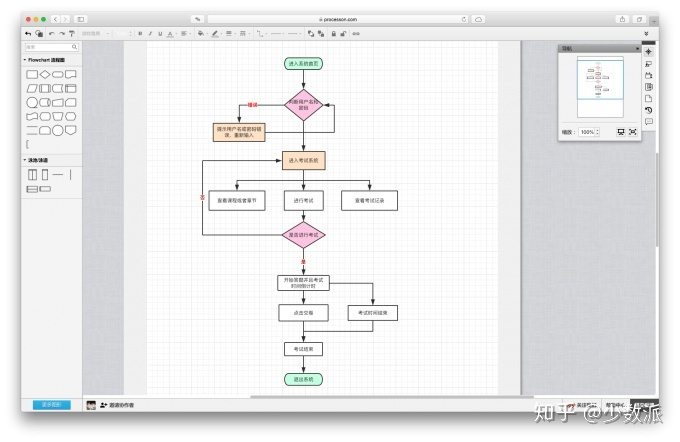
Task: Click the canvas horizontal scrollbar
Action: [x=392, y=396]
